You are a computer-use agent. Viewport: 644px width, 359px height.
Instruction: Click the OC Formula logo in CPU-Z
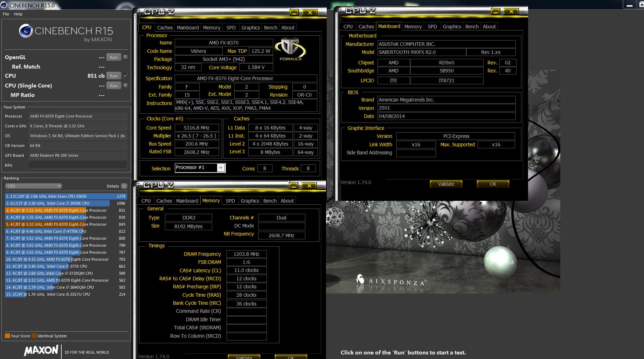point(290,49)
